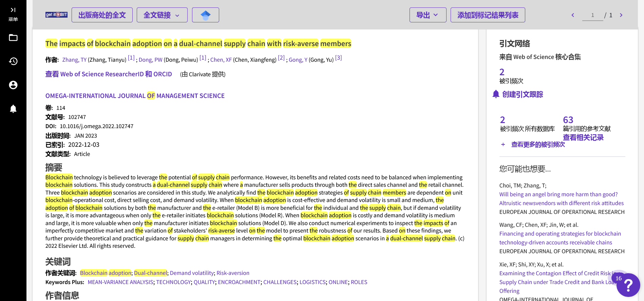Open search history clock icon
The width and height of the screenshot is (644, 301).
coord(13,61)
